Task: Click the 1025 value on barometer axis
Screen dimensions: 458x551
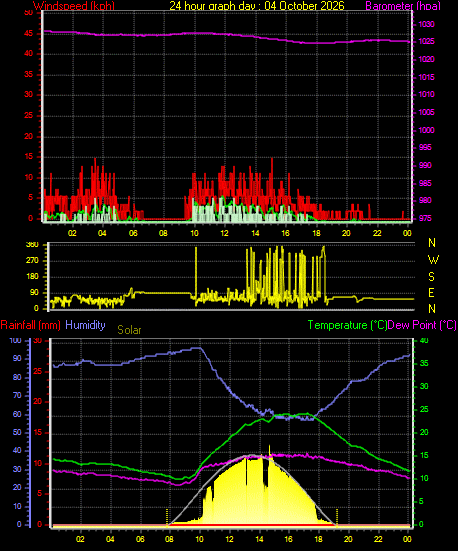Action: pos(426,41)
